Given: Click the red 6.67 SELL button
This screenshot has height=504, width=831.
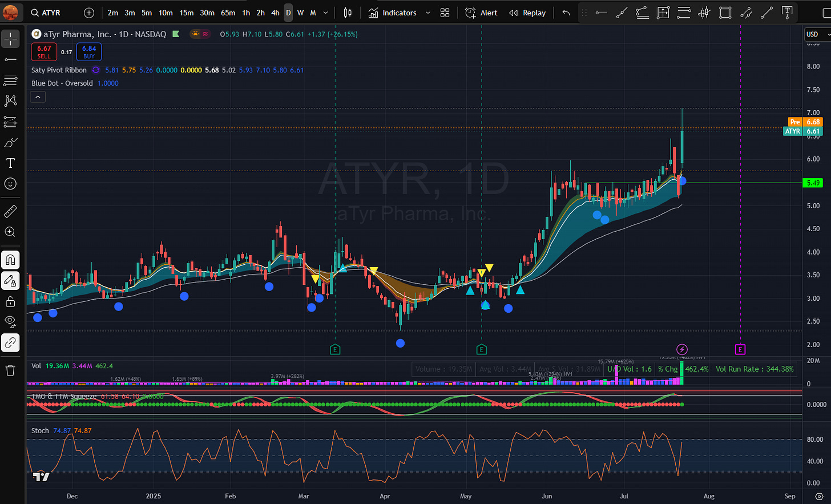Looking at the screenshot, I should [44, 52].
